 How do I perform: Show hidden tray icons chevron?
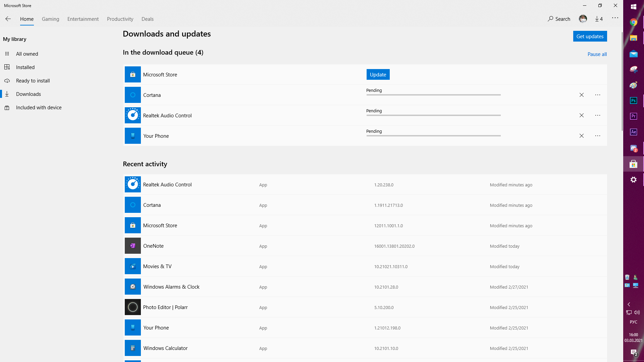click(x=629, y=304)
